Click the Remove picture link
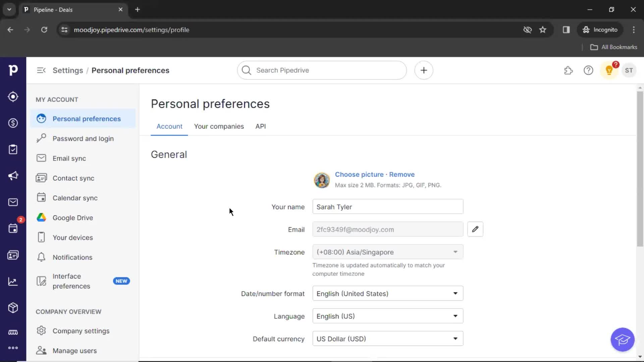644x362 pixels. [401, 174]
